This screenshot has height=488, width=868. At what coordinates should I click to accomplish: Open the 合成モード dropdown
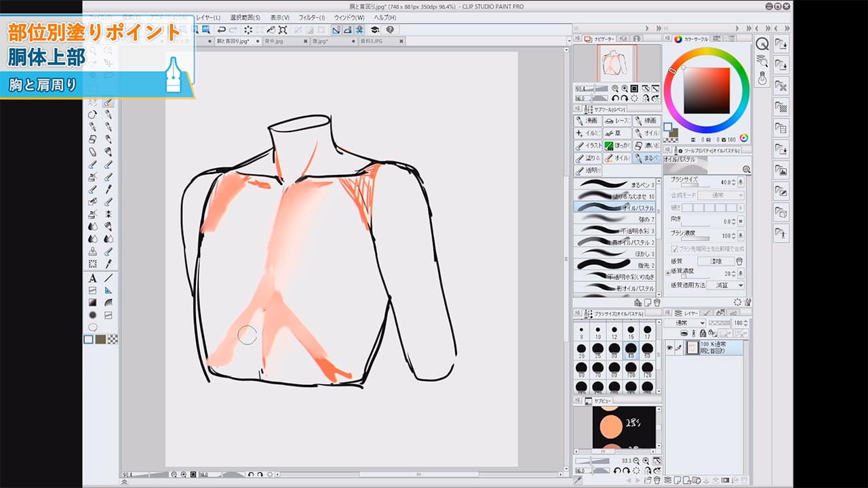[721, 195]
